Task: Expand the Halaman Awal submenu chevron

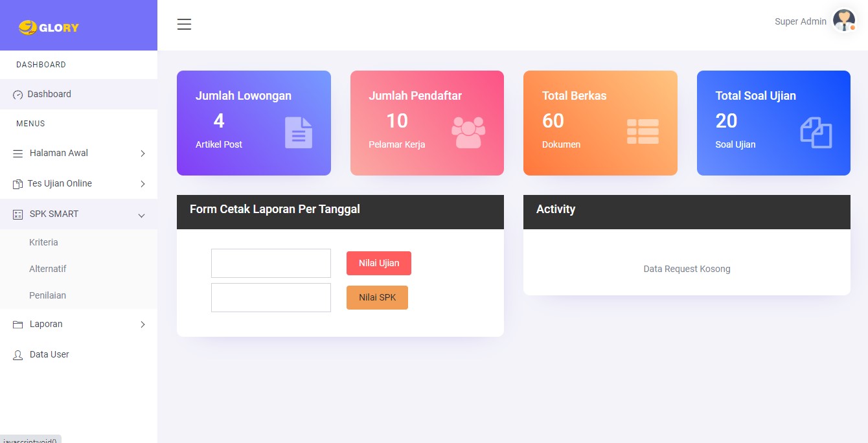Action: click(x=143, y=153)
